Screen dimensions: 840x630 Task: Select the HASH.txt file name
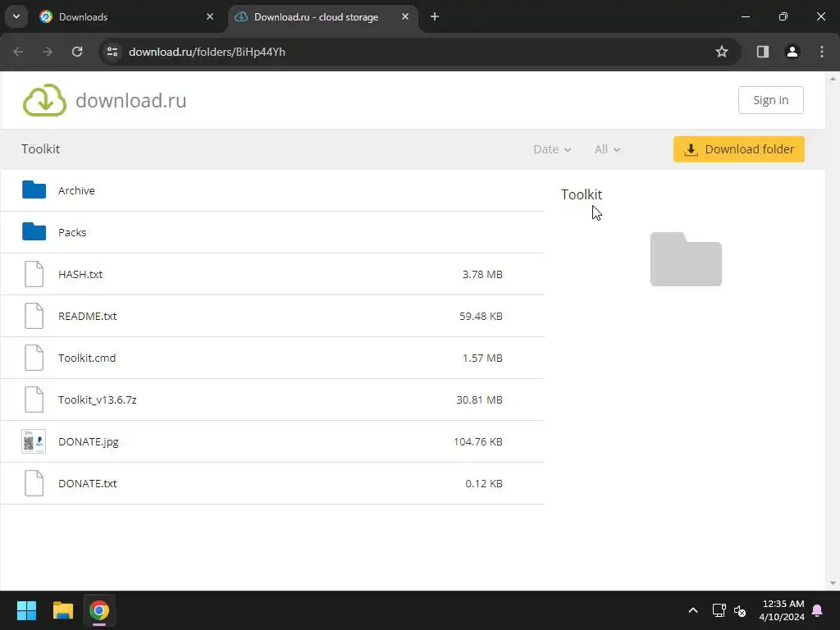(80, 274)
